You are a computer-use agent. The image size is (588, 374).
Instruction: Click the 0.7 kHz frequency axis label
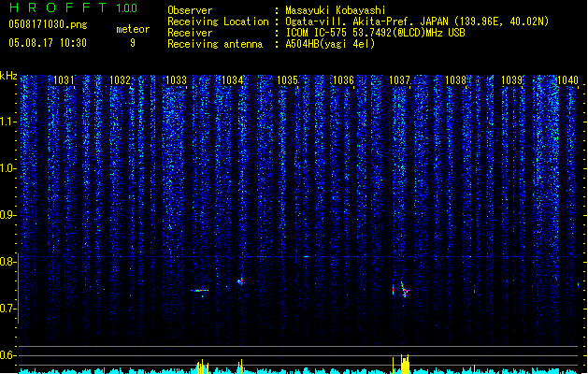tap(8, 309)
